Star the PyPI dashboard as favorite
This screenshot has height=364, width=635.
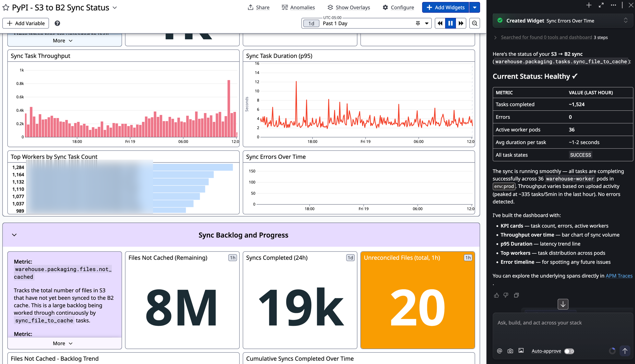click(x=6, y=7)
